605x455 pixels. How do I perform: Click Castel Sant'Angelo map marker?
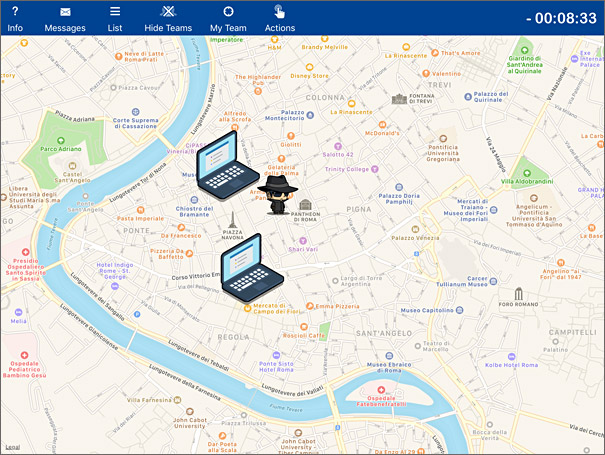pyautogui.click(x=72, y=166)
